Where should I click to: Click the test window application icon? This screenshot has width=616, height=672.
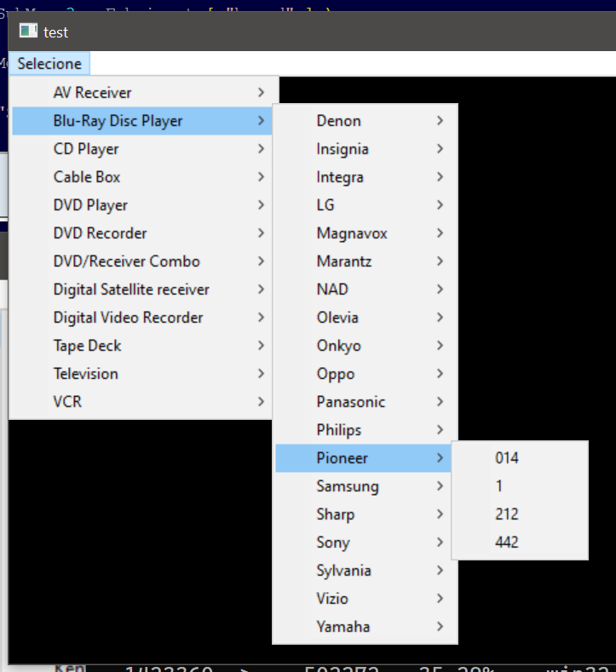pyautogui.click(x=28, y=32)
